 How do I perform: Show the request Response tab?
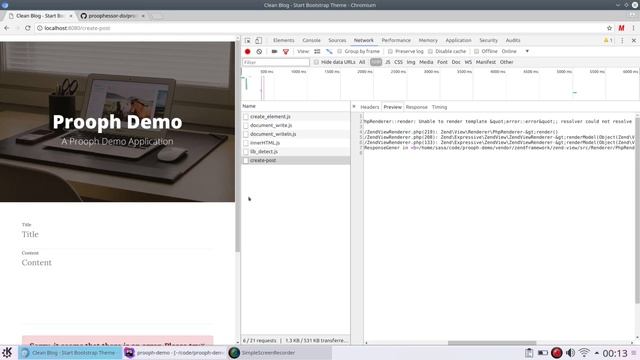(x=416, y=107)
